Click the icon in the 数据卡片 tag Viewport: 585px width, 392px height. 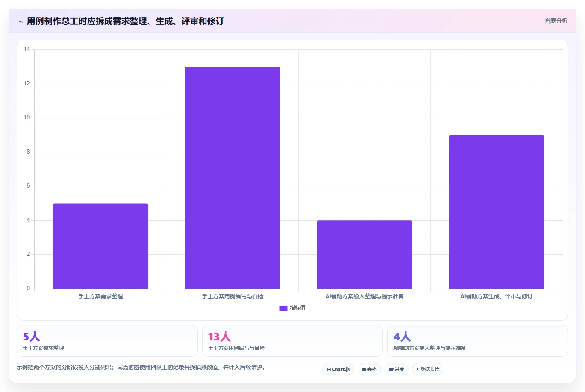click(x=418, y=369)
